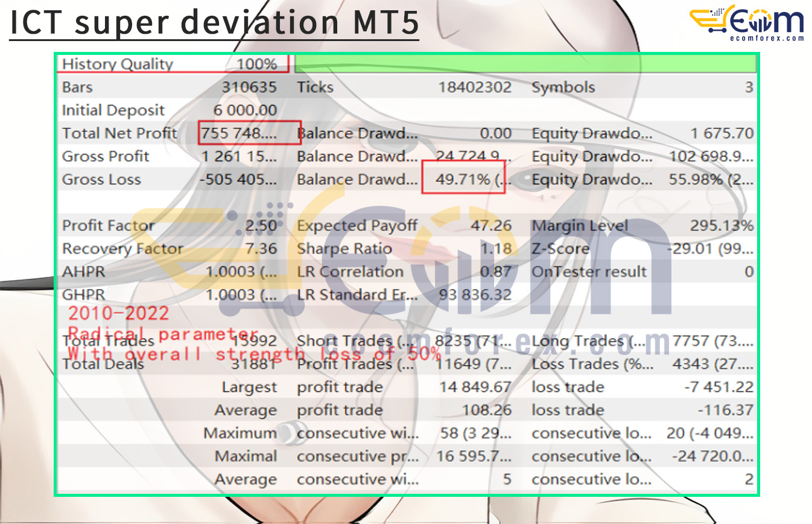
Task: Click the red 2010-2022 annotation text
Action: 118,313
